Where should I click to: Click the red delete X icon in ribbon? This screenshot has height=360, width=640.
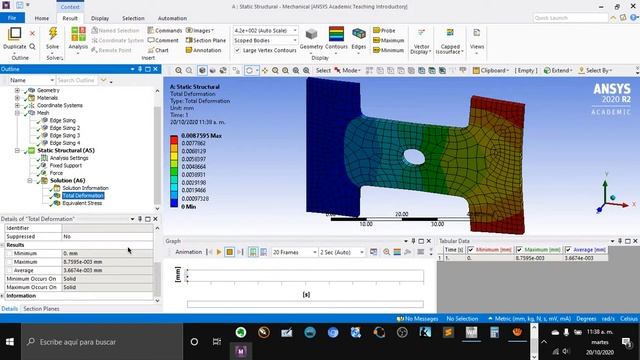[x=32, y=33]
